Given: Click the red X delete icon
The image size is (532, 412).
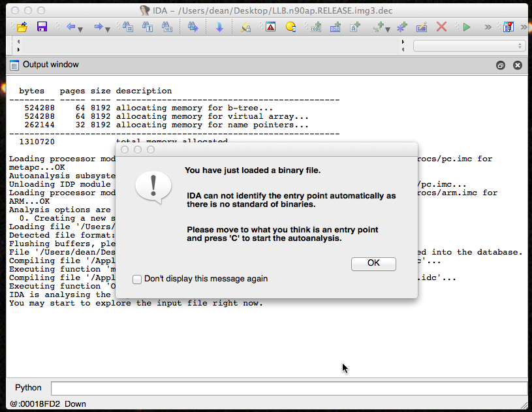Looking at the screenshot, I should click(x=441, y=27).
